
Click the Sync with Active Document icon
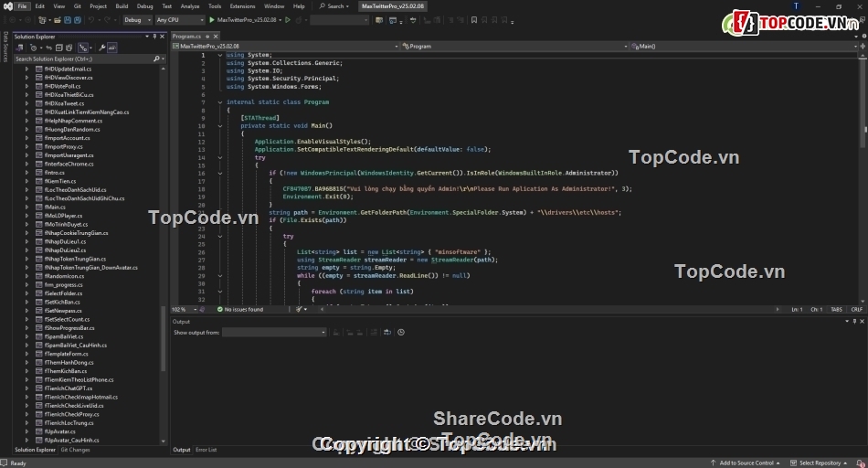pyautogui.click(x=48, y=48)
